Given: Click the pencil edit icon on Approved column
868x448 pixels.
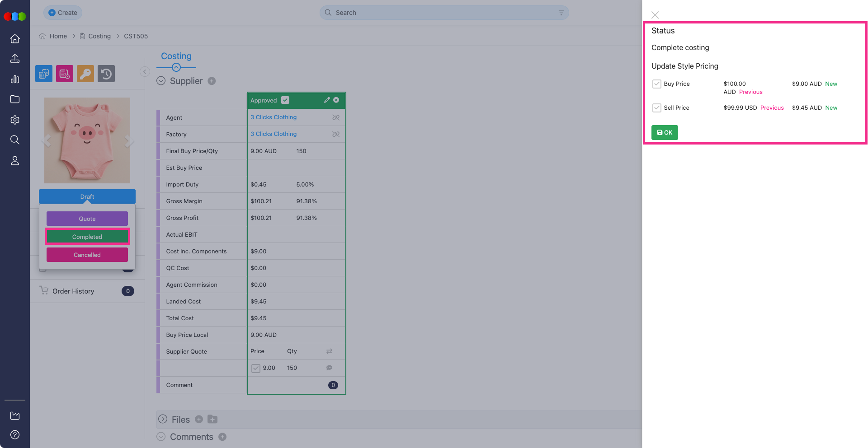Looking at the screenshot, I should (x=327, y=100).
